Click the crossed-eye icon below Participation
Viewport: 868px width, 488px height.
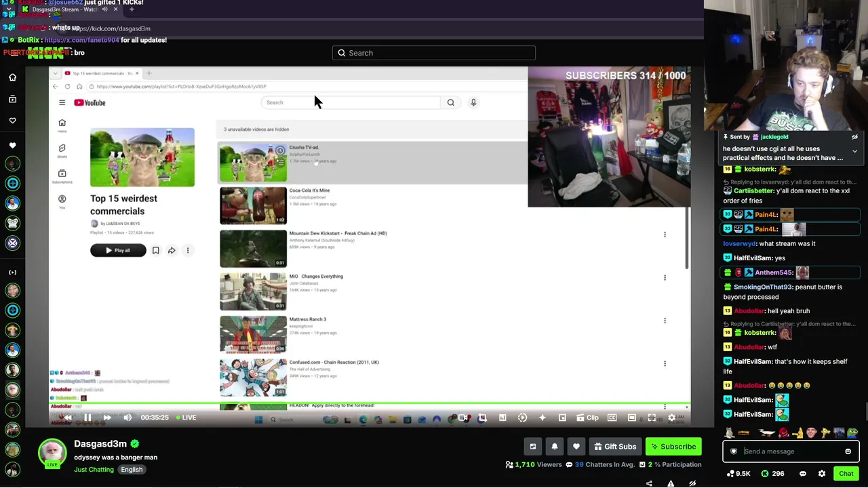point(692,484)
